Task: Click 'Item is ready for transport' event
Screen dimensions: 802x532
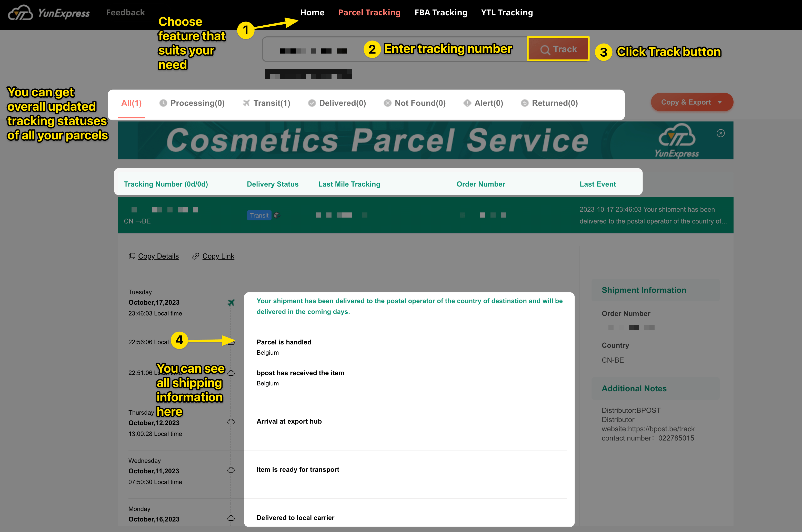Action: coord(298,469)
